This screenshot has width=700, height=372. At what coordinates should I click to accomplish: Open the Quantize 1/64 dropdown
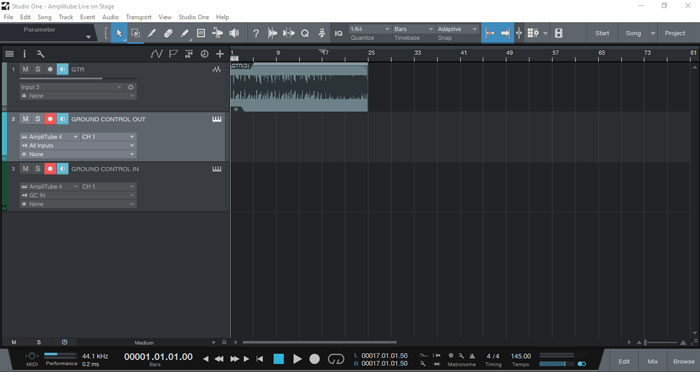point(370,29)
